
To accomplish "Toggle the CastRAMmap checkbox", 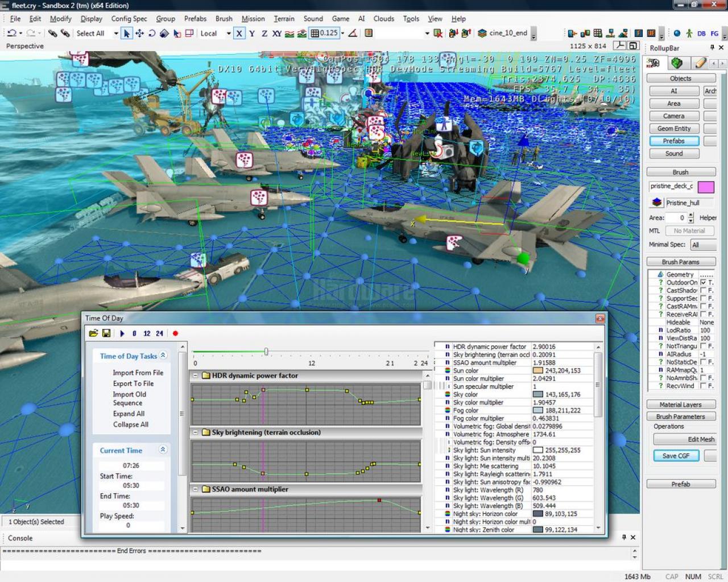I will click(704, 306).
